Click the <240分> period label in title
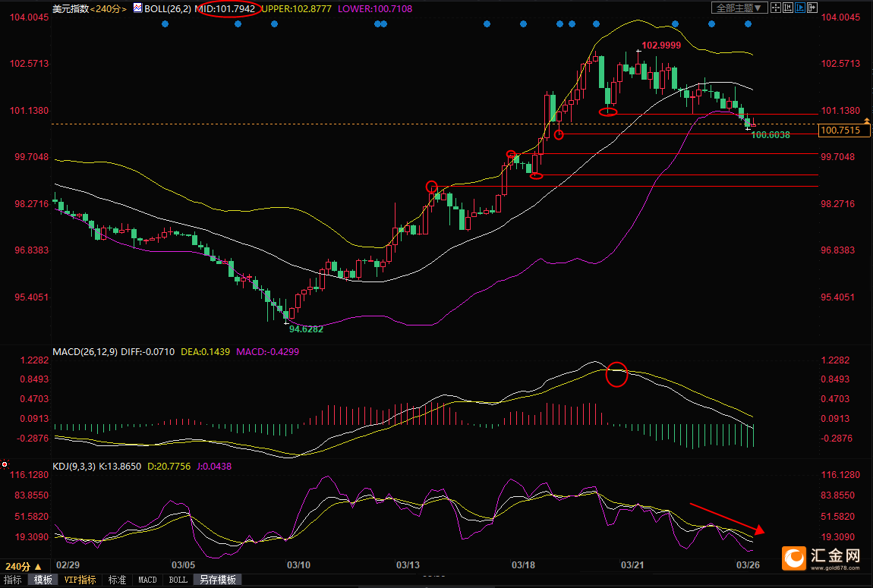Viewport: 873px width, 588px height. (108, 9)
